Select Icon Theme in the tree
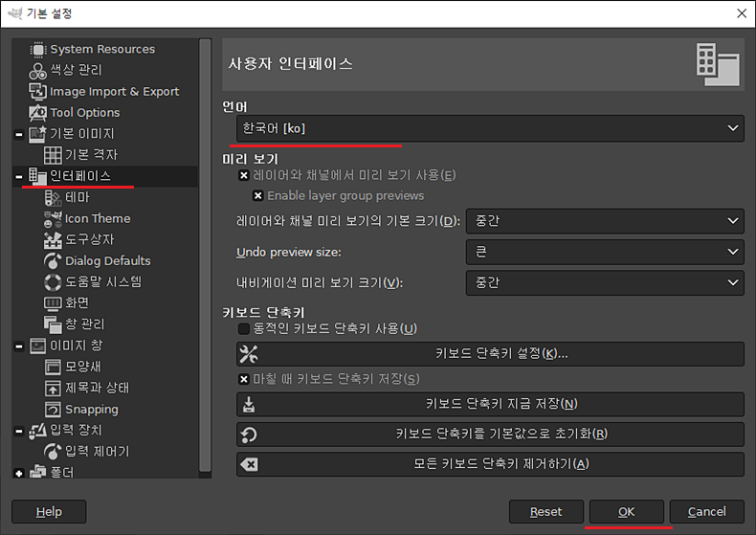The image size is (756, 535). pyautogui.click(x=98, y=219)
